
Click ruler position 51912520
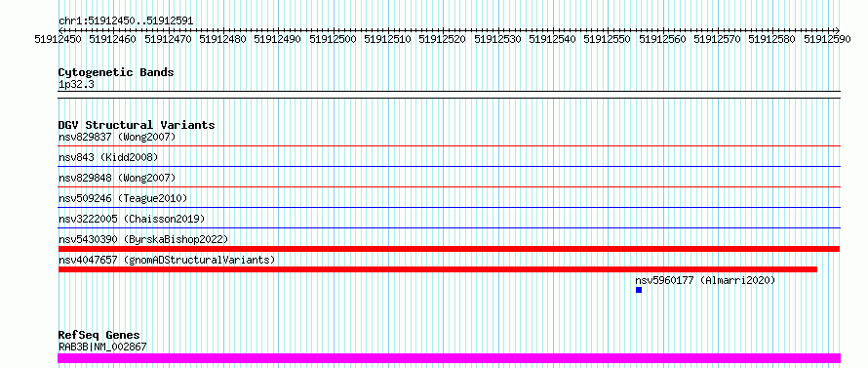point(443,39)
